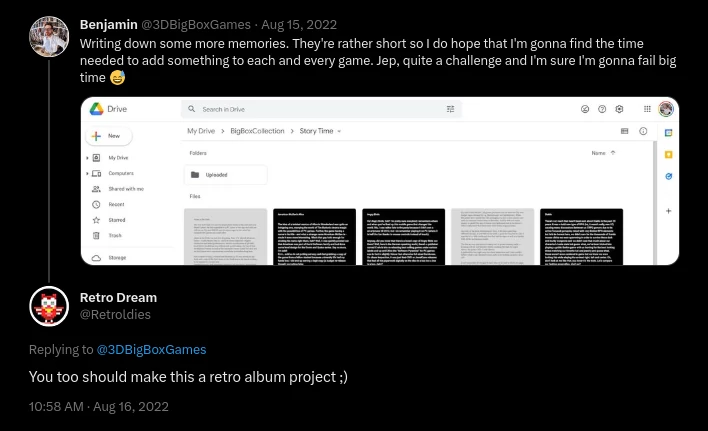Click the search filter options icon
Screen dimensions: 708x431
coord(450,109)
